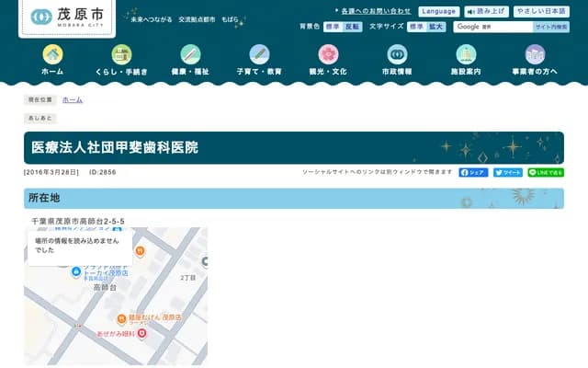Switch background color to 反転
Image resolution: width=588 pixels, height=368 pixels.
pyautogui.click(x=353, y=28)
